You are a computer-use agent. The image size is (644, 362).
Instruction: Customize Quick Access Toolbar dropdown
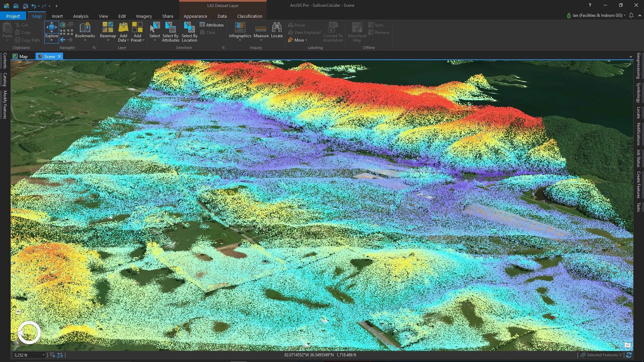[56, 6]
